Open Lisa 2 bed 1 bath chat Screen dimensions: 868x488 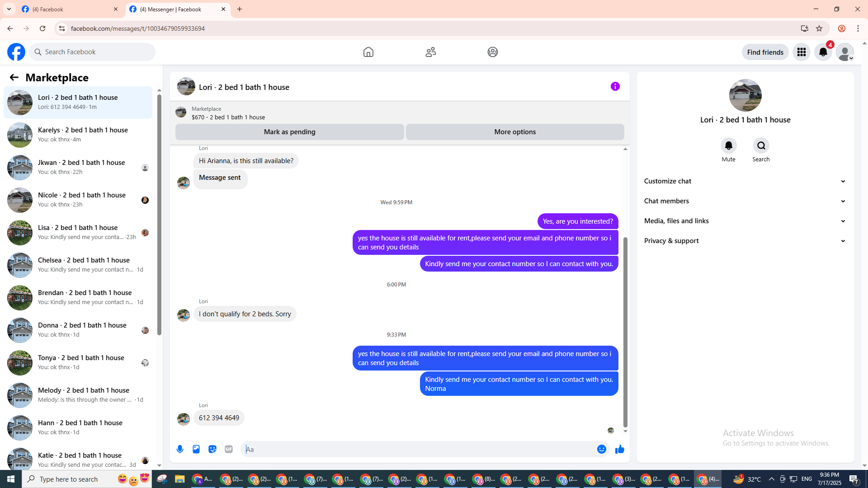pyautogui.click(x=78, y=232)
